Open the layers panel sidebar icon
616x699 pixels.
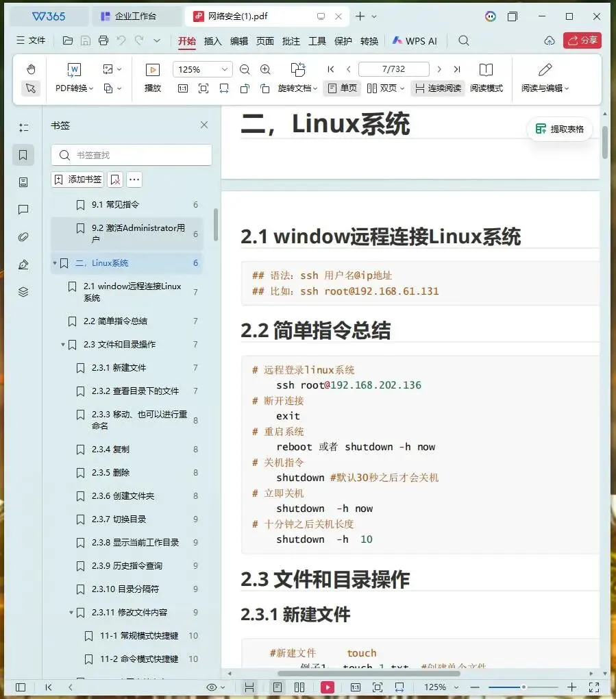tap(23, 291)
